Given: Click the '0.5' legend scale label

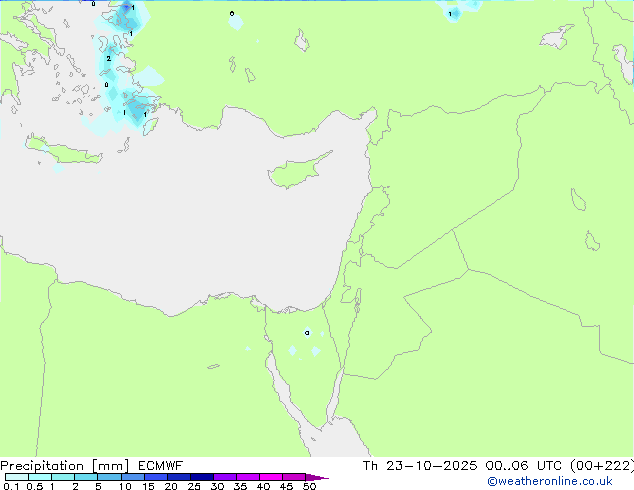Looking at the screenshot, I should [x=35, y=486].
